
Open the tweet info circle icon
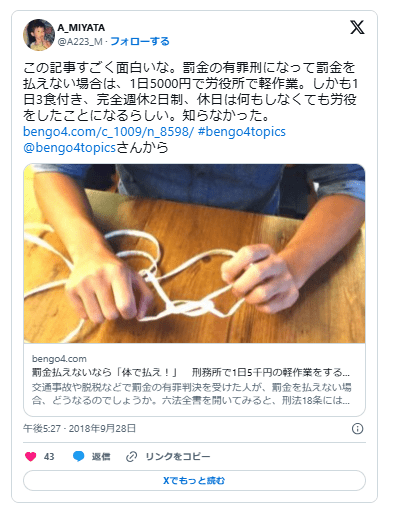tap(357, 429)
